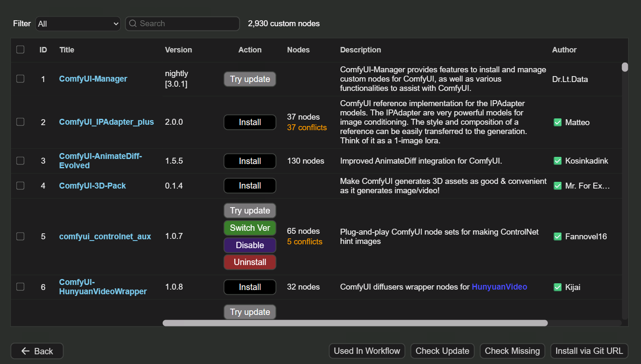Sort the list by the Author column header
The image size is (641, 364).
564,50
